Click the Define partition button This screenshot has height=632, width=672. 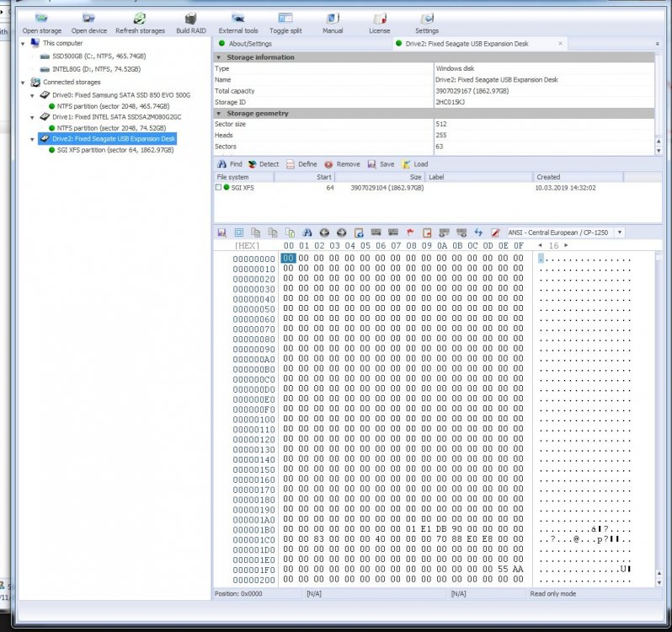coord(301,164)
